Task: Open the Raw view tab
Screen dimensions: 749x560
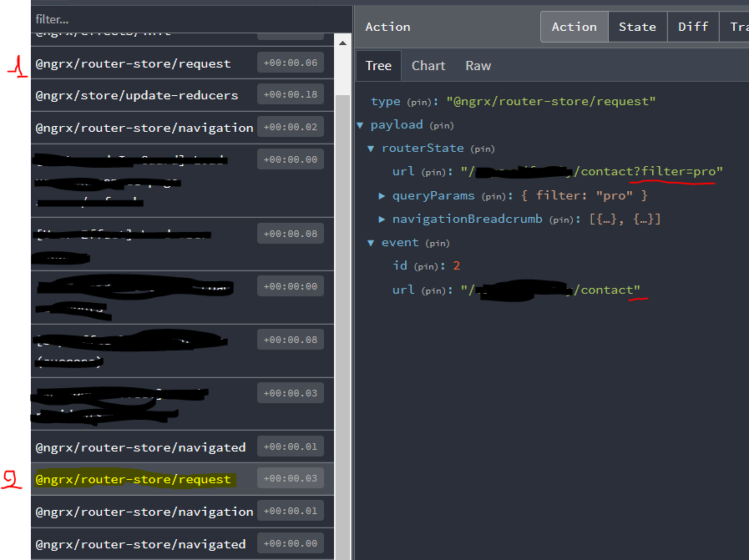Action: pyautogui.click(x=478, y=65)
